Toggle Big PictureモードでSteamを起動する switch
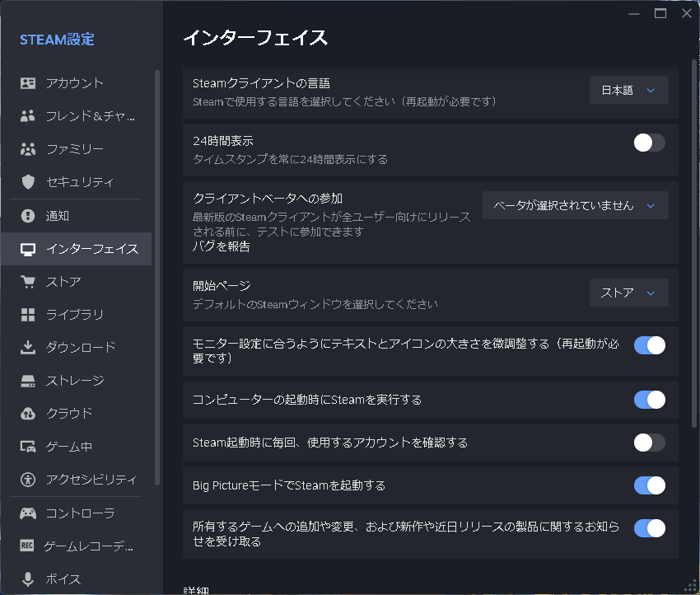The image size is (700, 595). (x=650, y=485)
